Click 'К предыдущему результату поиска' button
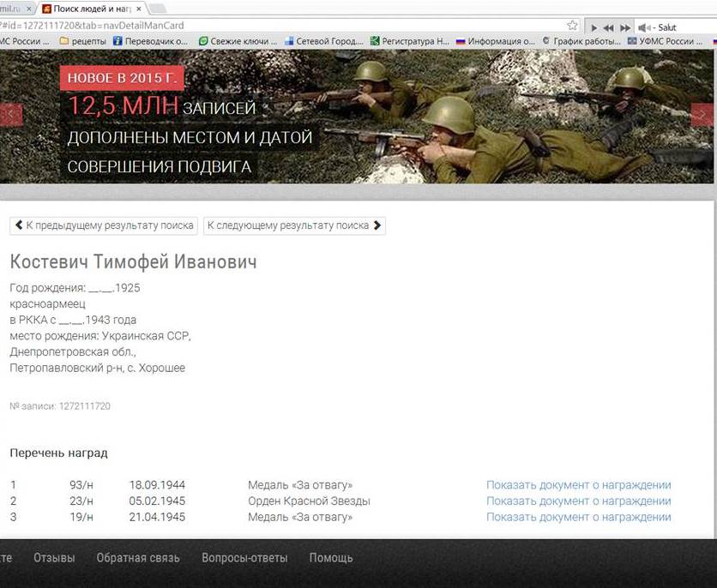The height and width of the screenshot is (588, 717). [104, 225]
